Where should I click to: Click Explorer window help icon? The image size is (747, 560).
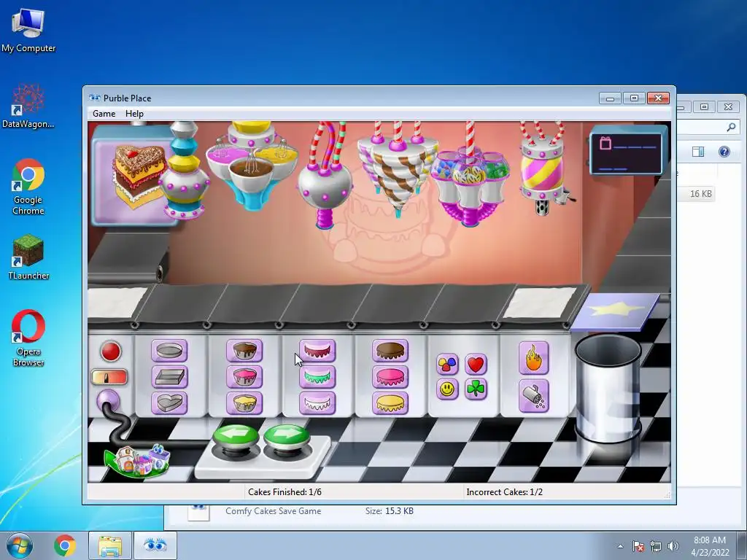724,152
